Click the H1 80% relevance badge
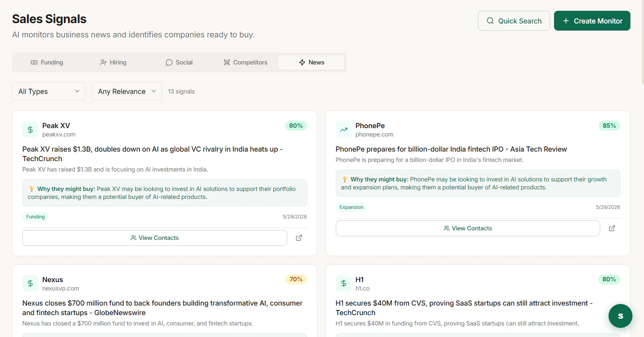Screen dimensions: 644x337 pyautogui.click(x=609, y=279)
